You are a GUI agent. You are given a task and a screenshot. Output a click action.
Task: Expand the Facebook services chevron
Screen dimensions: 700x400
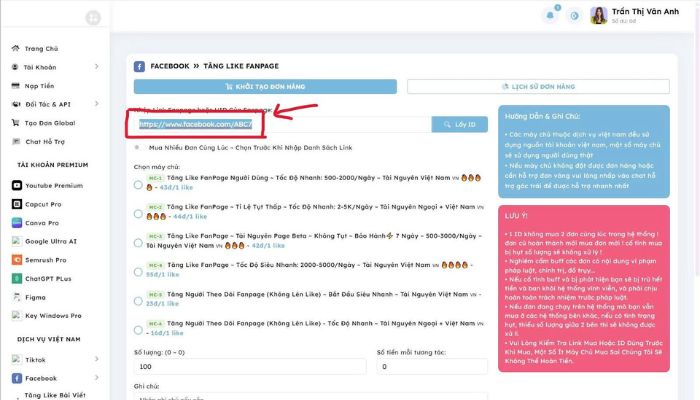96,378
